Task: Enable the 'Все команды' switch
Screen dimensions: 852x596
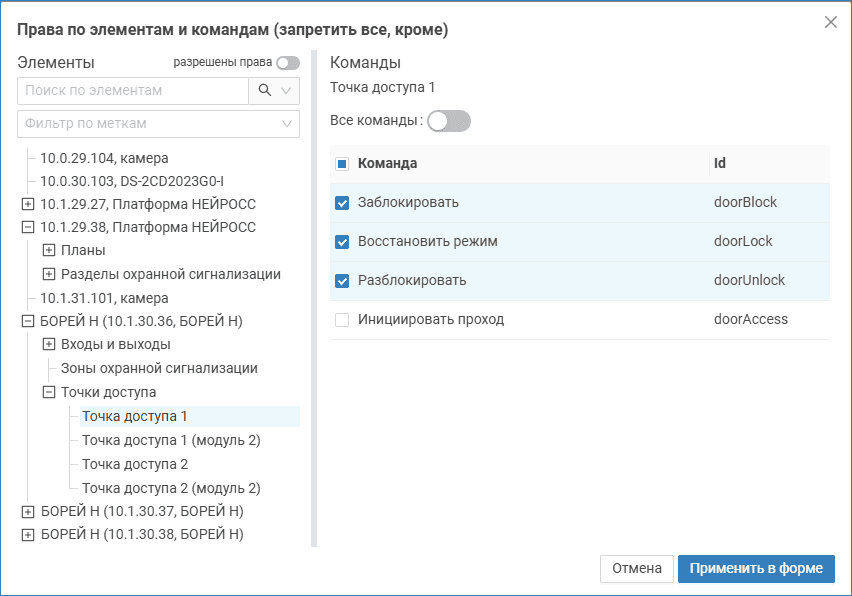Action: coord(448,121)
